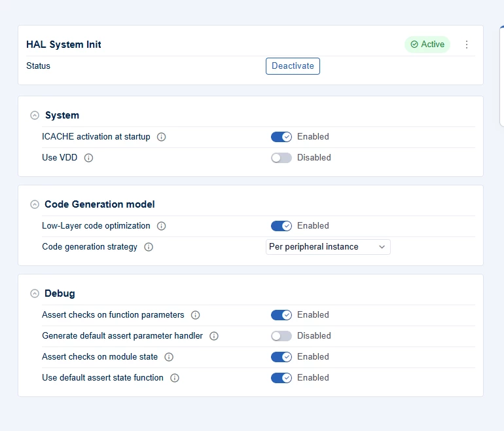Open Code generation strategy dropdown
The height and width of the screenshot is (431, 504).
pyautogui.click(x=328, y=247)
